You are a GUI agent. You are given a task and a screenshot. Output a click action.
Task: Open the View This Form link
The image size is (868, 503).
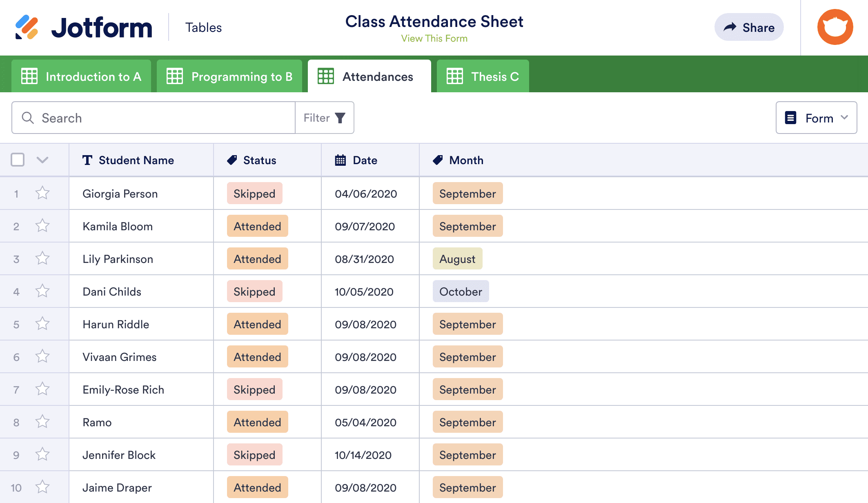click(434, 38)
